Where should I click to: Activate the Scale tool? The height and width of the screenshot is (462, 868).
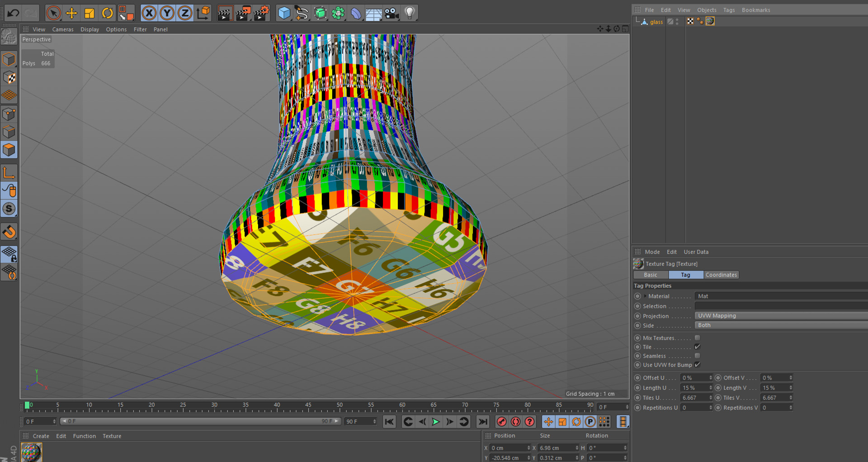coord(90,13)
